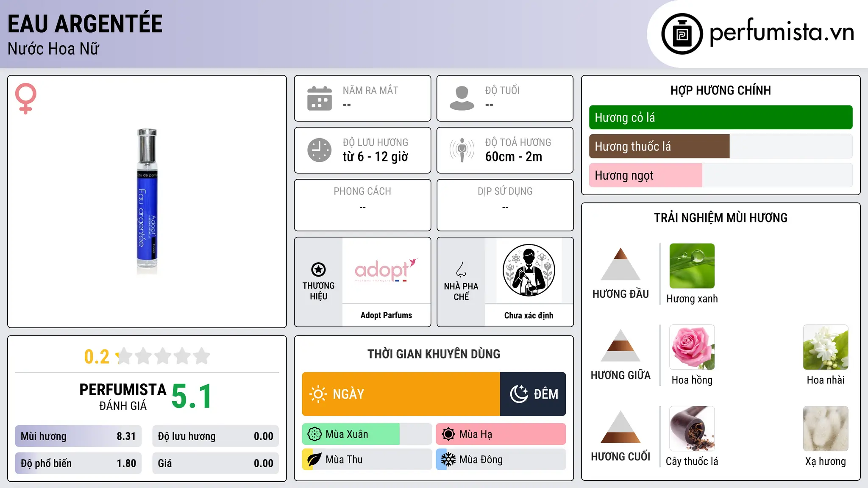The image size is (868, 488).
Task: Click the Hợp hương chính heading
Action: coord(721,90)
